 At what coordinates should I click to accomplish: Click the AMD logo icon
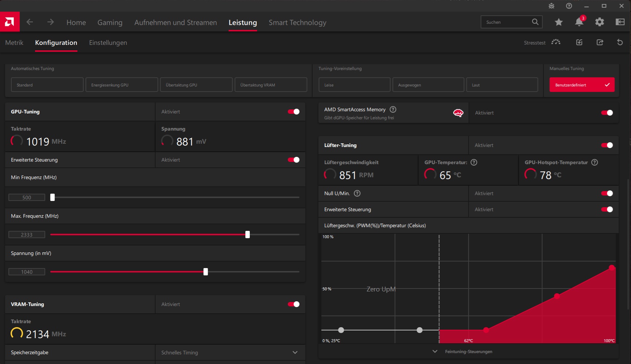(x=10, y=22)
